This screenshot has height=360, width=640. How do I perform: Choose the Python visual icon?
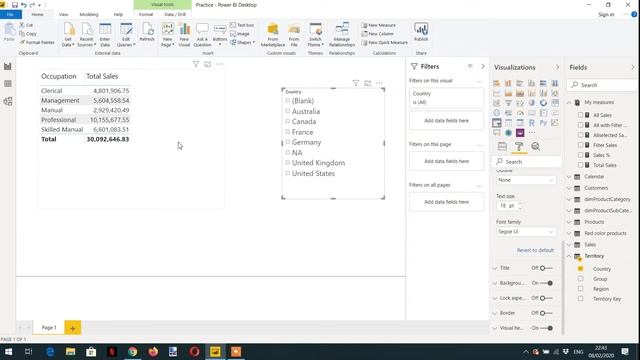click(x=543, y=122)
